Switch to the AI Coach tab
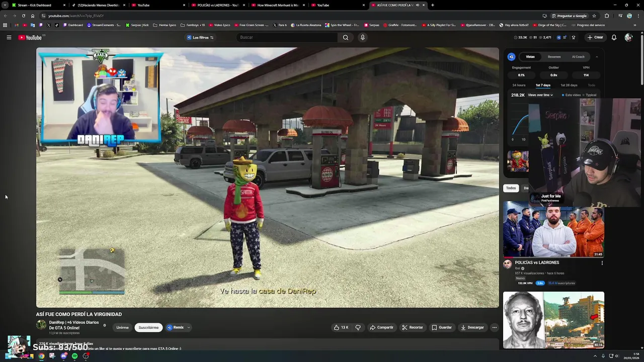Screen dimensions: 644x362 pyautogui.click(x=578, y=57)
